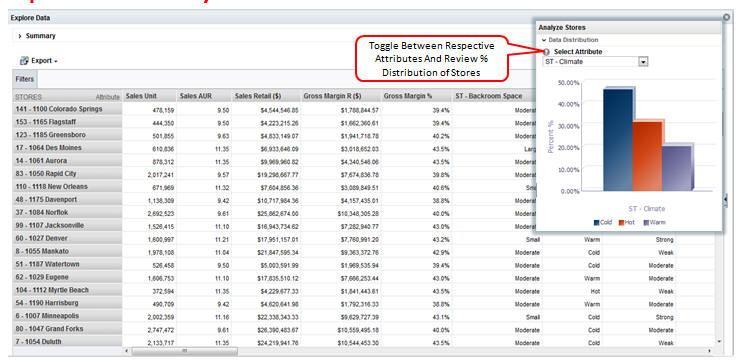
Task: Sort by Sales AUR column header
Action: 204,96
